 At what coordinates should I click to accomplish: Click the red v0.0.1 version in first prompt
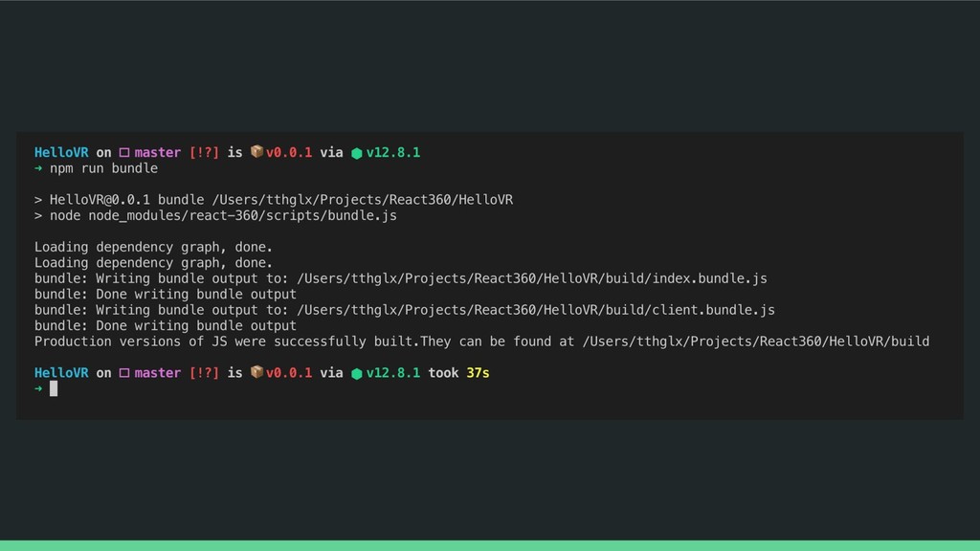click(x=289, y=152)
